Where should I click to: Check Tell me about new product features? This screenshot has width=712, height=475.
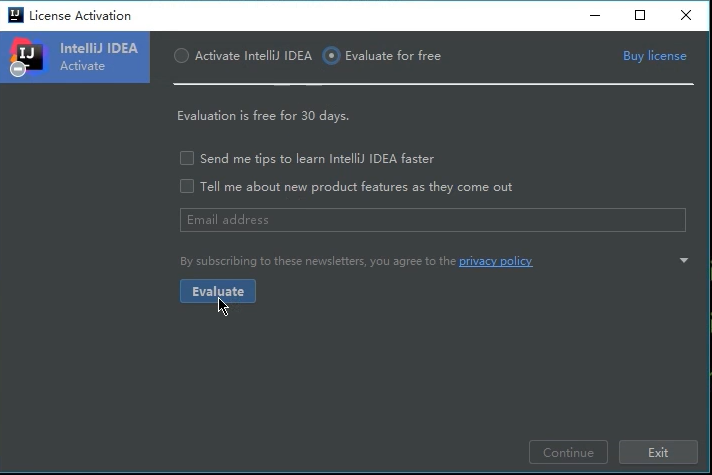187,186
